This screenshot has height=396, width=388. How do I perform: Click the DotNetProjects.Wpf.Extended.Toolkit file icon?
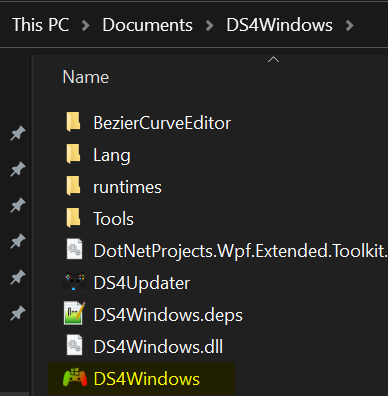point(74,249)
